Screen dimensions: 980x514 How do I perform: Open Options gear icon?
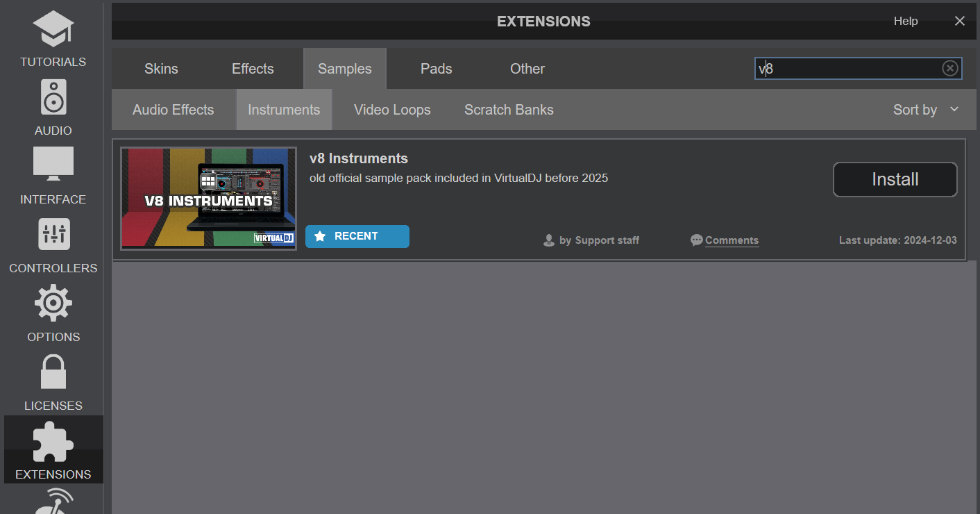(53, 304)
